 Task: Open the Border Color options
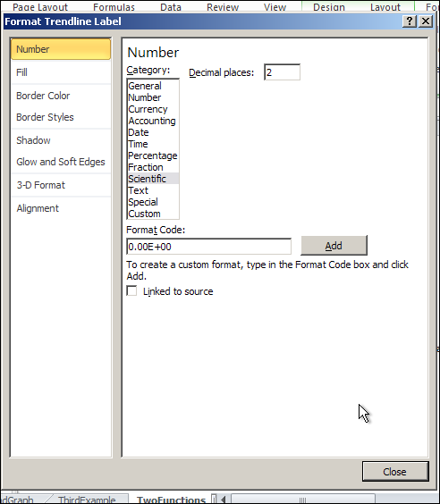click(61, 96)
